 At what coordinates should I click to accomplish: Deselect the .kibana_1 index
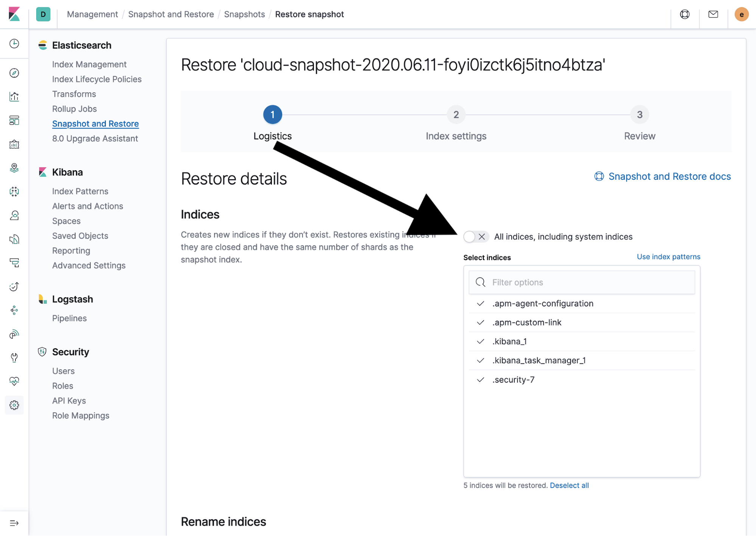click(582, 342)
